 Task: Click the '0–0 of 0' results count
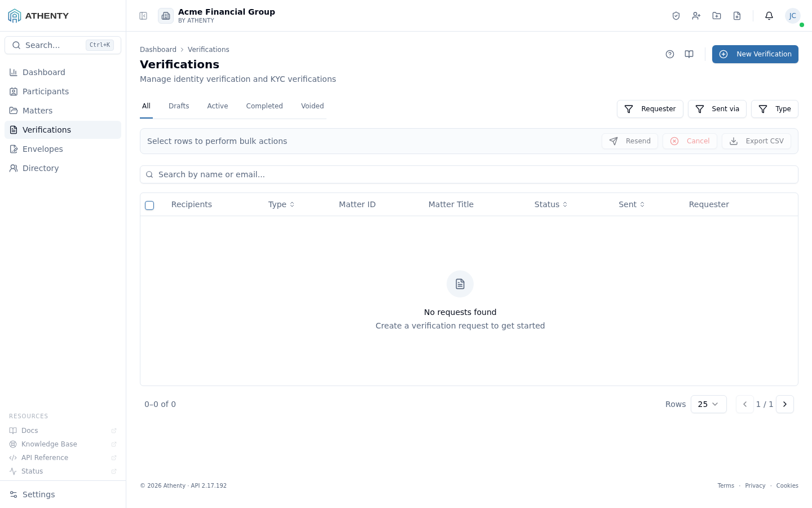pyautogui.click(x=160, y=404)
